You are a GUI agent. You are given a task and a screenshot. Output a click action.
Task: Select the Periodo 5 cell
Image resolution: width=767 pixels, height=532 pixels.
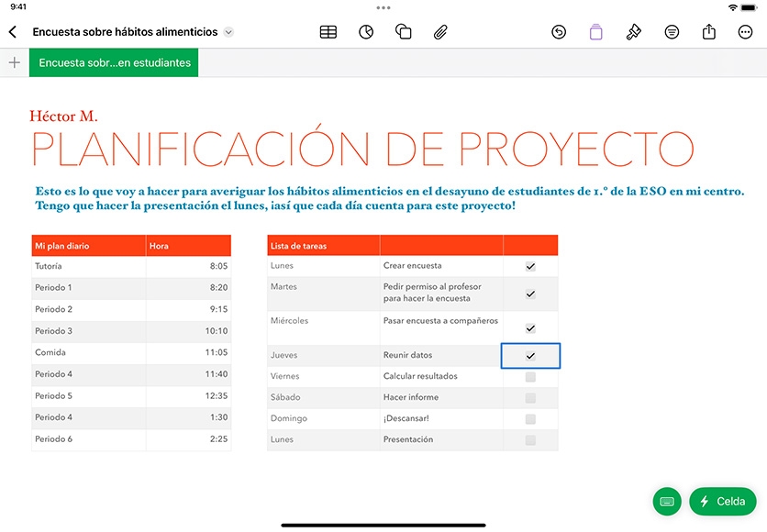[x=89, y=396]
